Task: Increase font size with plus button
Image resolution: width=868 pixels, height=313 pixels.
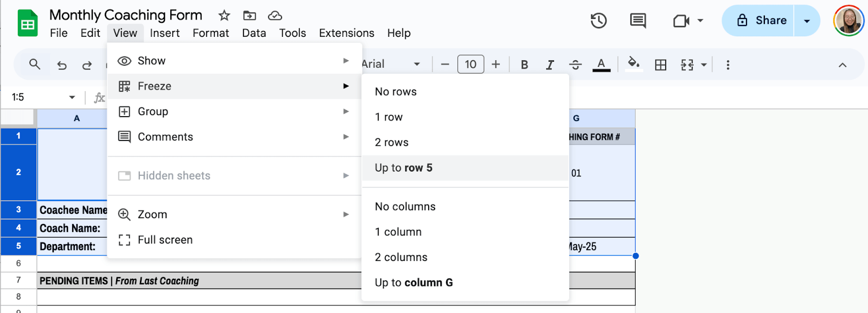Action: (x=496, y=65)
